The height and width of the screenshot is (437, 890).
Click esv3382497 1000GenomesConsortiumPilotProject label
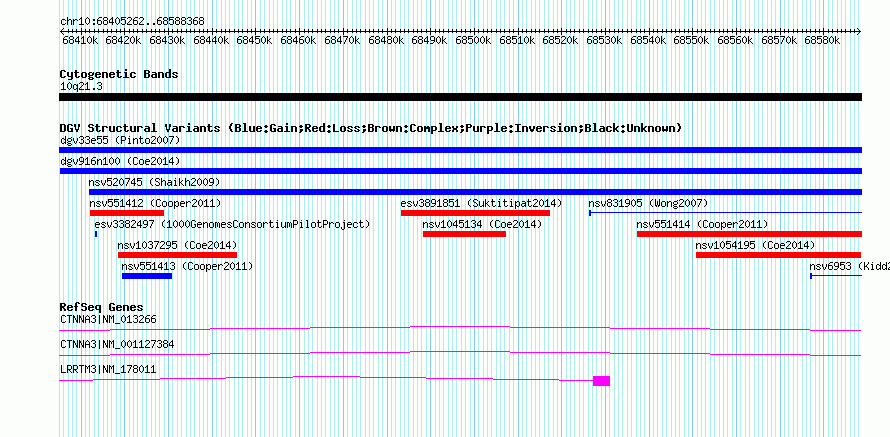coord(232,224)
